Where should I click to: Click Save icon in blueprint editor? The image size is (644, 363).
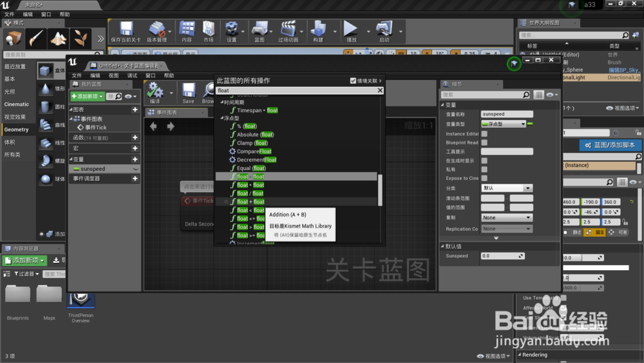pyautogui.click(x=189, y=90)
